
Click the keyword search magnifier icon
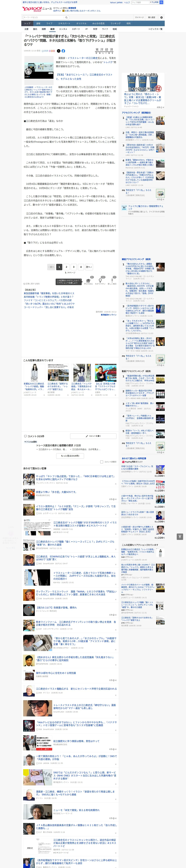click(66, 18)
